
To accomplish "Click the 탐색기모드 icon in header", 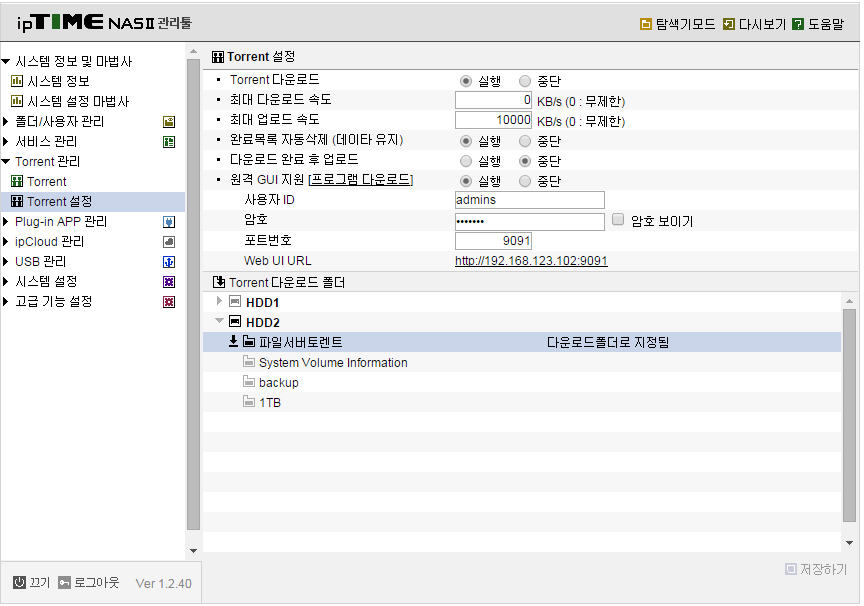I will point(645,24).
